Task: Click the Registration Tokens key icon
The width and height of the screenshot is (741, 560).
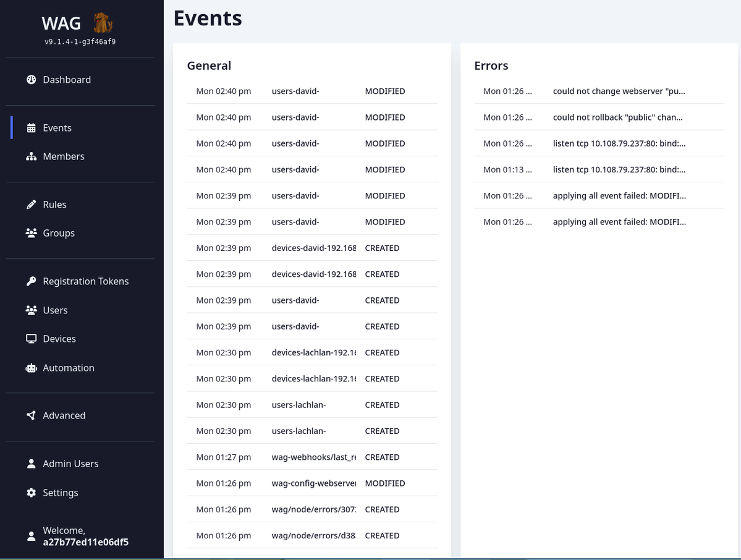Action: 32,281
